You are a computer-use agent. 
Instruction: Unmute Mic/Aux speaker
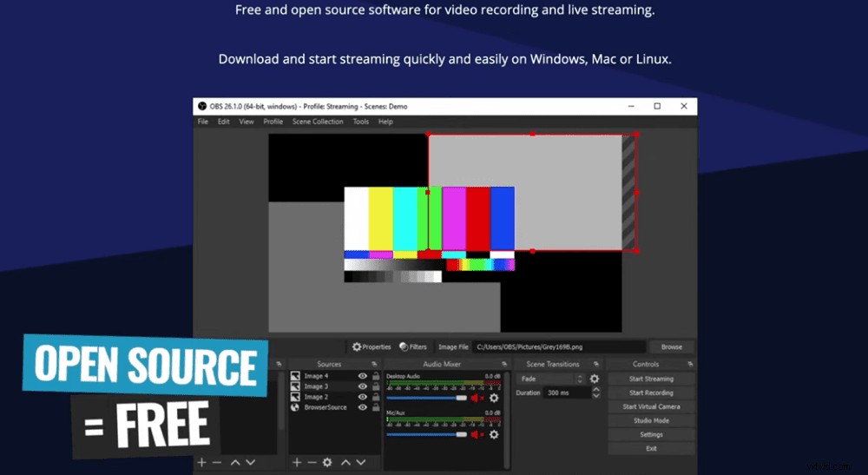(x=477, y=435)
